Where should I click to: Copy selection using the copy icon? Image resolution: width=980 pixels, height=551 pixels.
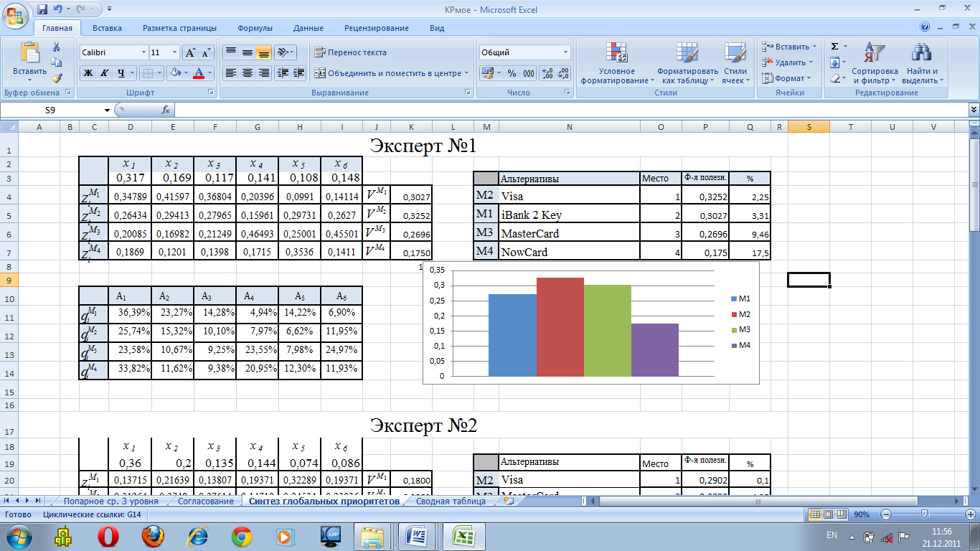click(x=57, y=62)
